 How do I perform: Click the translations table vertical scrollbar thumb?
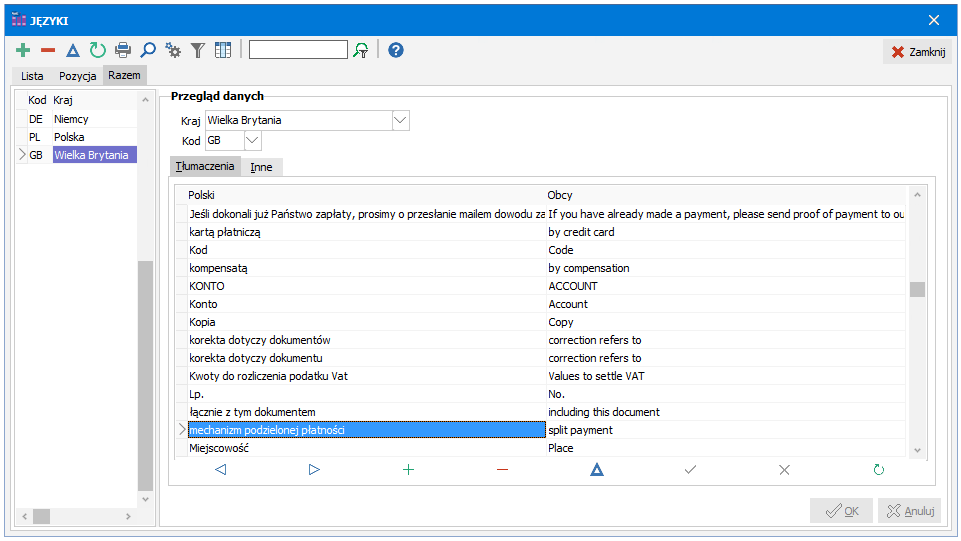coord(917,289)
